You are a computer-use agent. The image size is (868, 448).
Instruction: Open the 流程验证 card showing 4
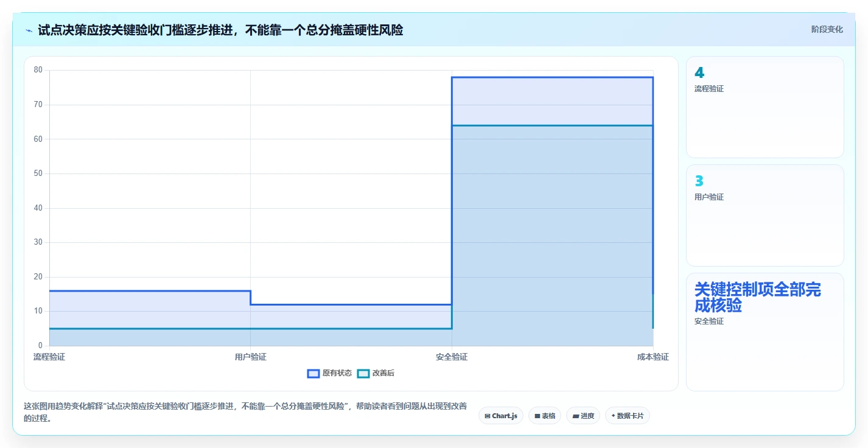[x=765, y=107]
